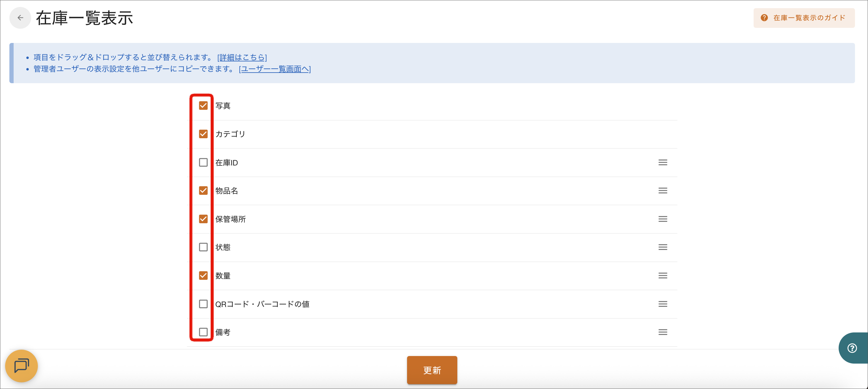Screen dimensions: 868x389
Task: Click the back arrow icon
Action: [x=20, y=18]
